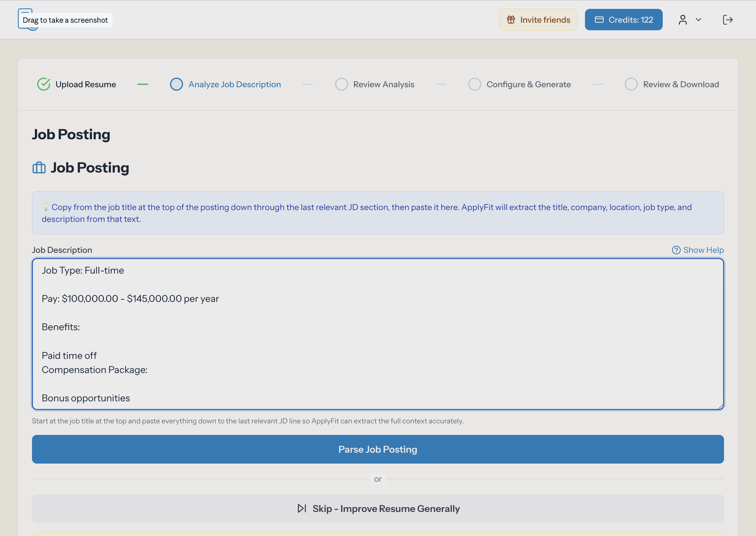
Task: Click the question mark help icon
Action: 676,250
